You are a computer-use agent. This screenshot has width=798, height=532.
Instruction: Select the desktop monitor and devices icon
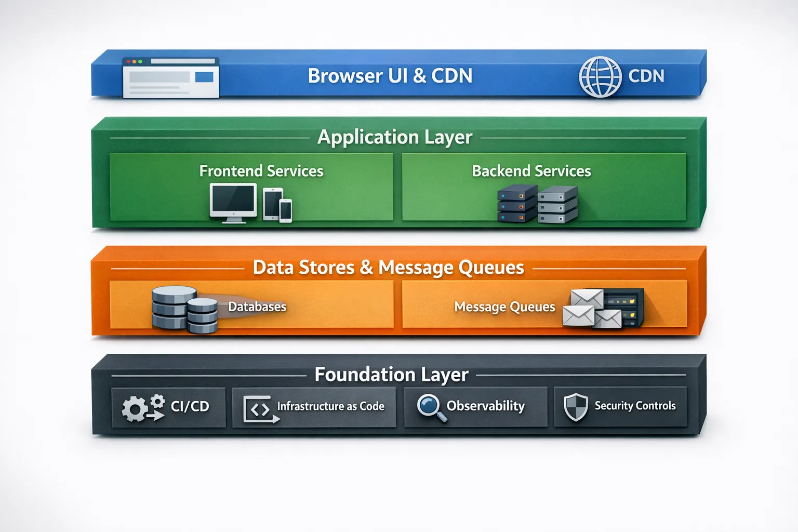tap(250, 203)
